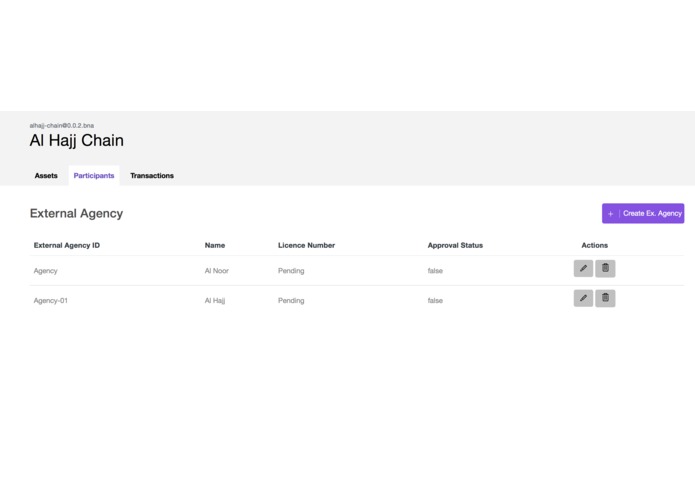Viewport: 695px width, 494px height.
Task: Click the External Agency ID column header
Action: click(67, 245)
